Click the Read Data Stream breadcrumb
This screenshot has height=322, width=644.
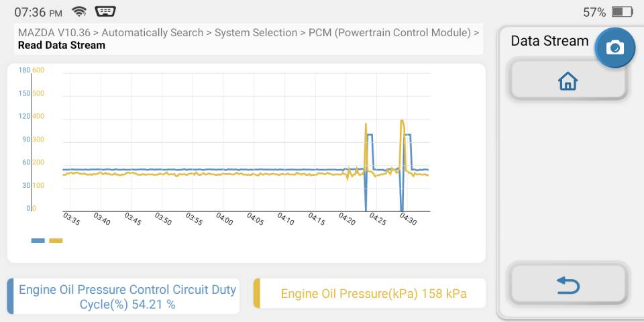[62, 45]
